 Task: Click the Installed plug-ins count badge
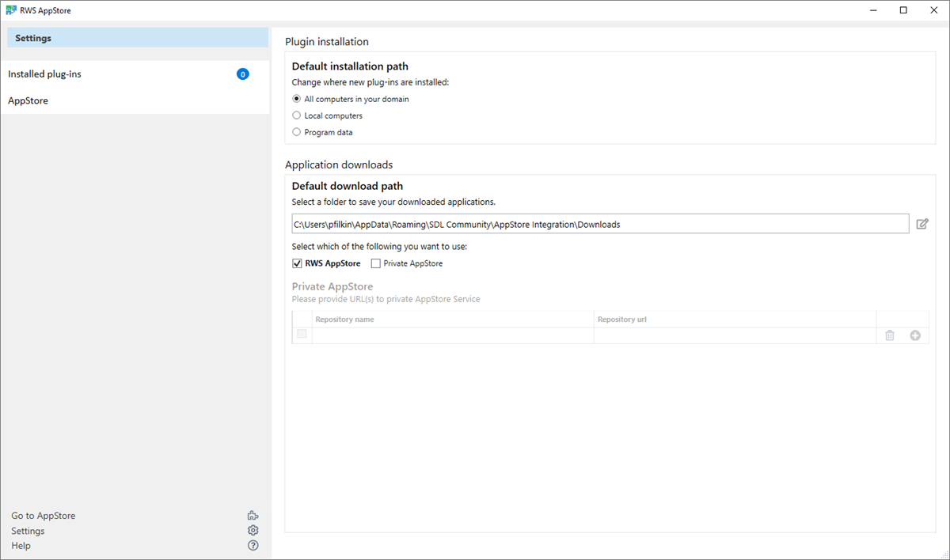pos(242,74)
